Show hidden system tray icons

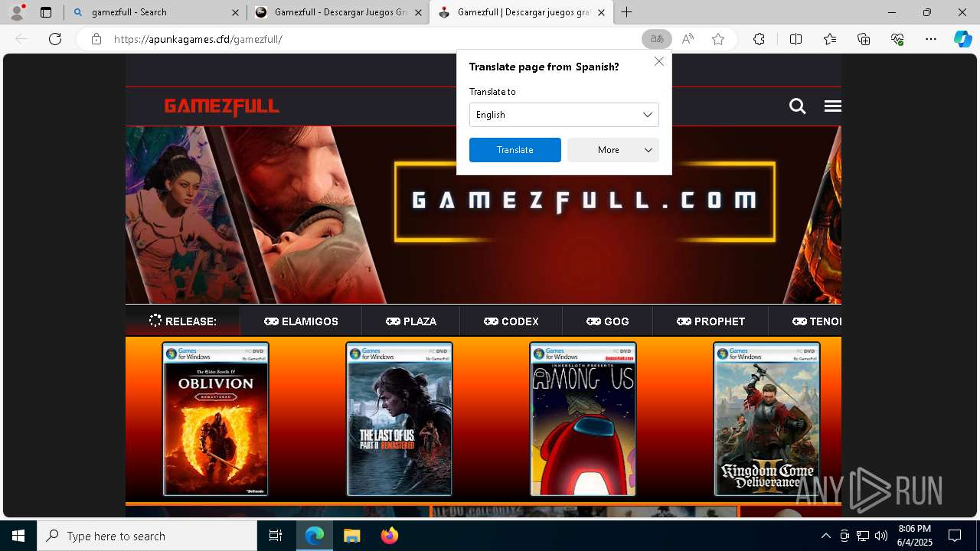825,536
